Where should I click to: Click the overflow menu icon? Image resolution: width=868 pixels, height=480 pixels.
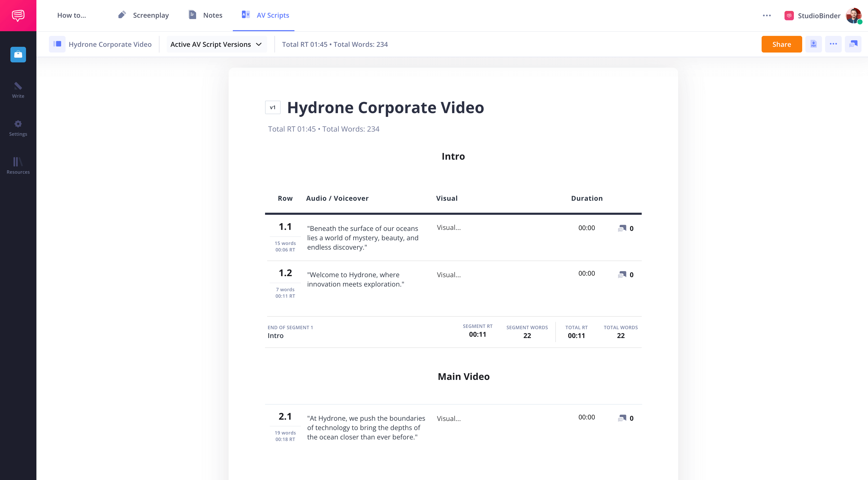click(x=833, y=44)
